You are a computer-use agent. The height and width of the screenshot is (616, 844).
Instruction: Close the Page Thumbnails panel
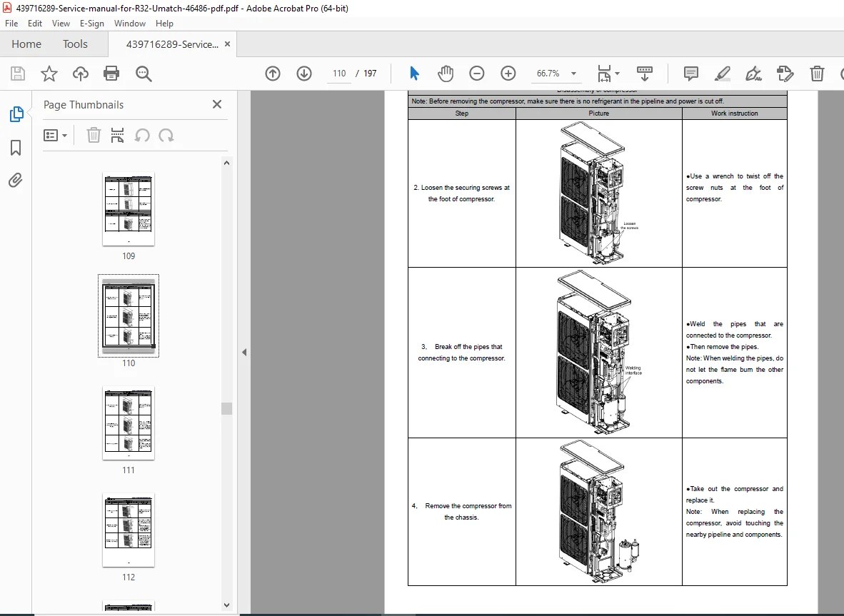[x=217, y=104]
